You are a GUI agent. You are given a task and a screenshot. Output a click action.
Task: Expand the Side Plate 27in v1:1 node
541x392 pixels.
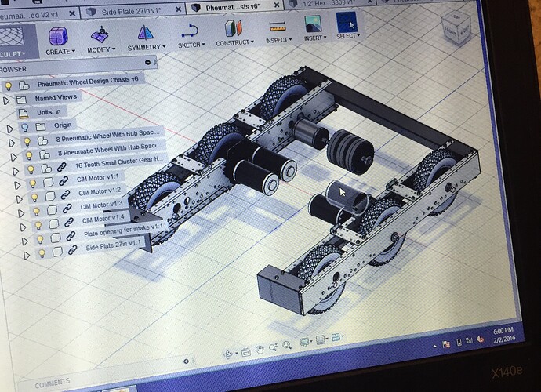click(x=26, y=256)
